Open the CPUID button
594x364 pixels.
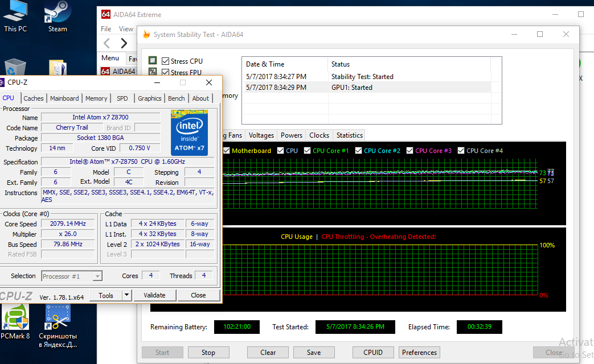(373, 352)
